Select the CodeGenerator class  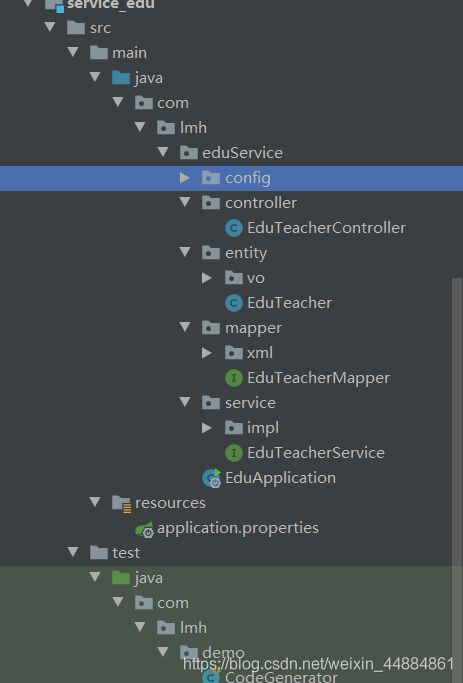(281, 676)
